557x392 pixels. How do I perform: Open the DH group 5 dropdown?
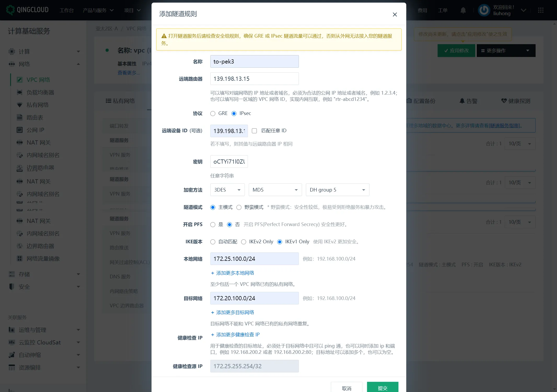[337, 190]
